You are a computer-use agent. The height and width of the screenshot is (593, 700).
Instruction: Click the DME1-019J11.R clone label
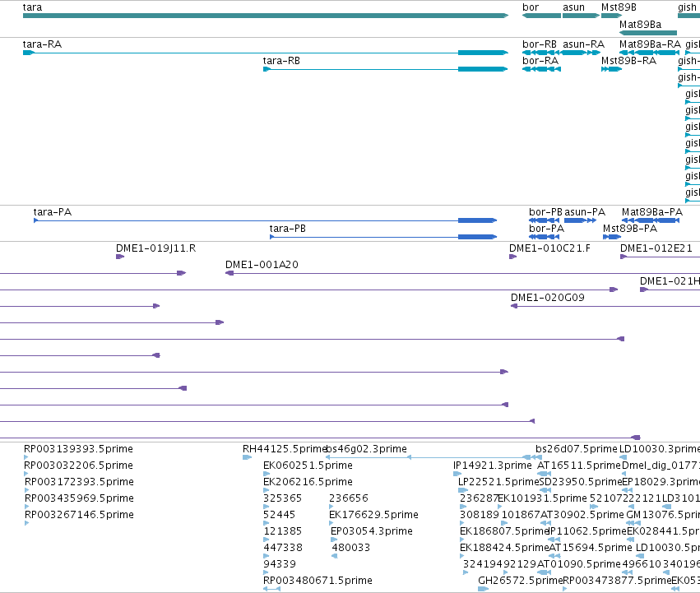click(155, 248)
